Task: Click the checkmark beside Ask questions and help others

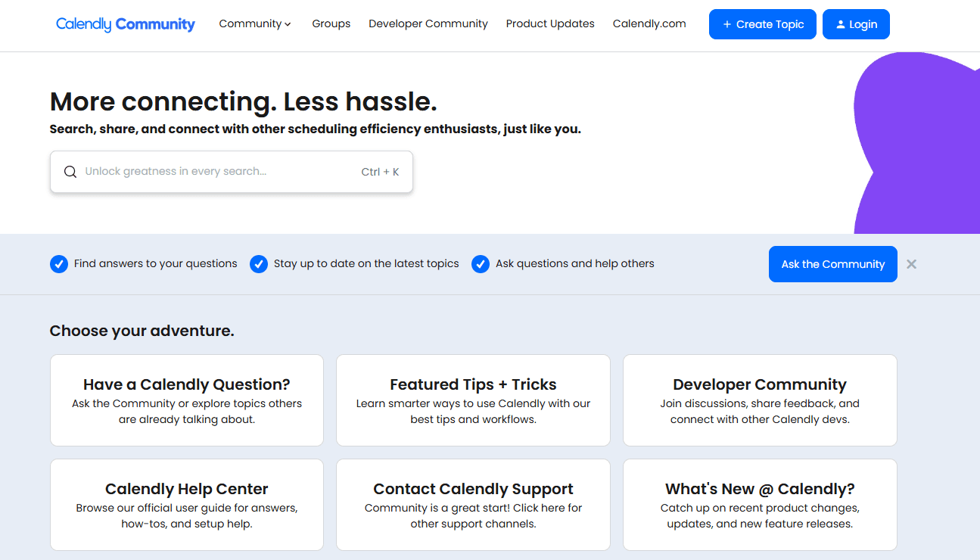Action: point(481,264)
